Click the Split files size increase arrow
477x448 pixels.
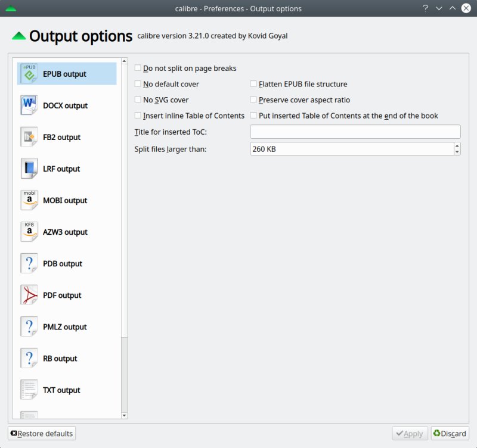tap(457, 145)
